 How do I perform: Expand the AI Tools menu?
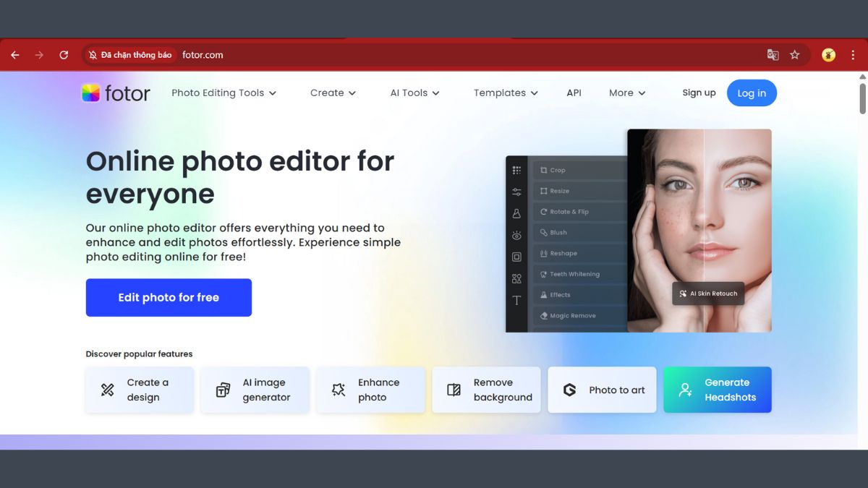click(414, 93)
